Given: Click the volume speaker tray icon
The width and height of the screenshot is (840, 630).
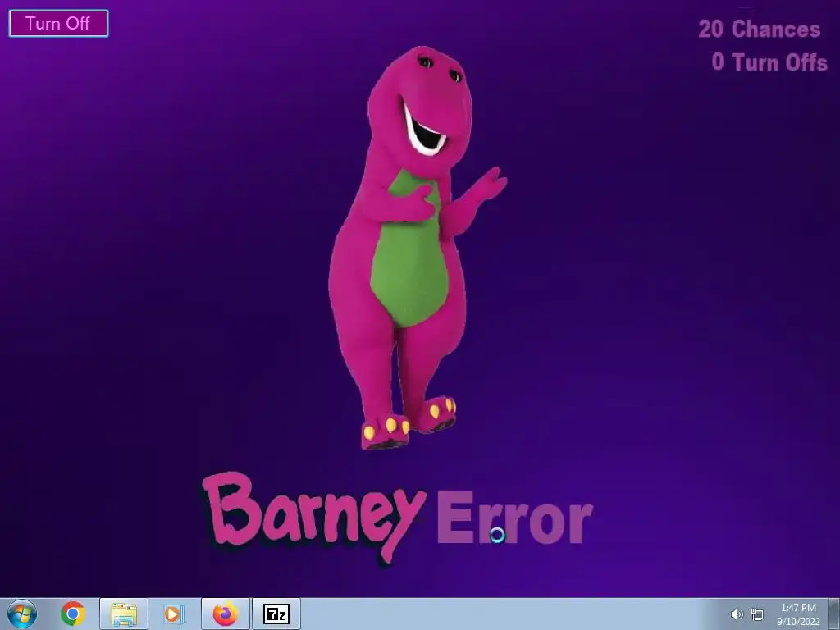Looking at the screenshot, I should [737, 614].
